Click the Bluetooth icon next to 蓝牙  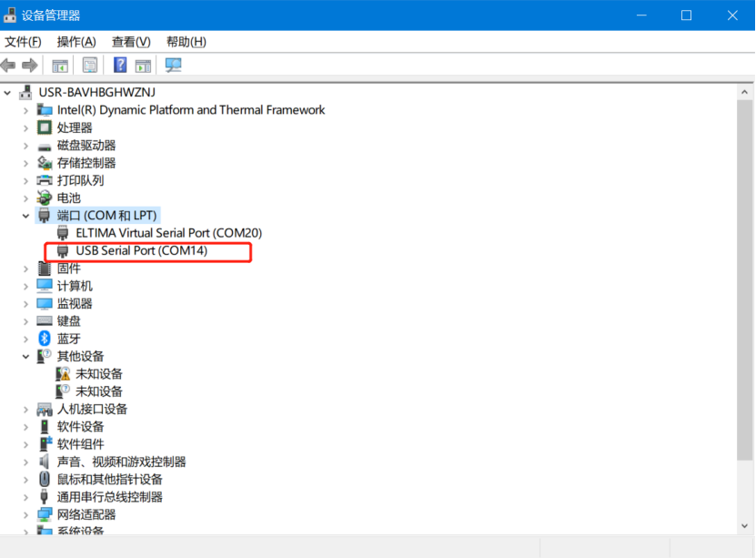45,339
